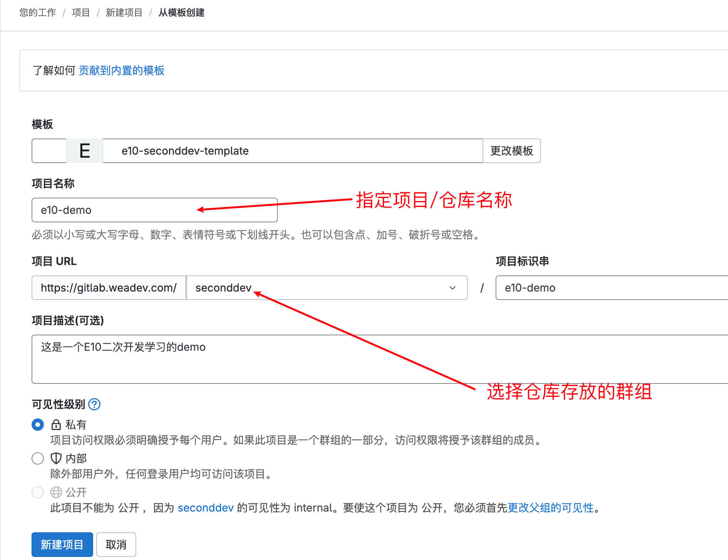
Task: Click the 取消 cancel button
Action: (116, 545)
